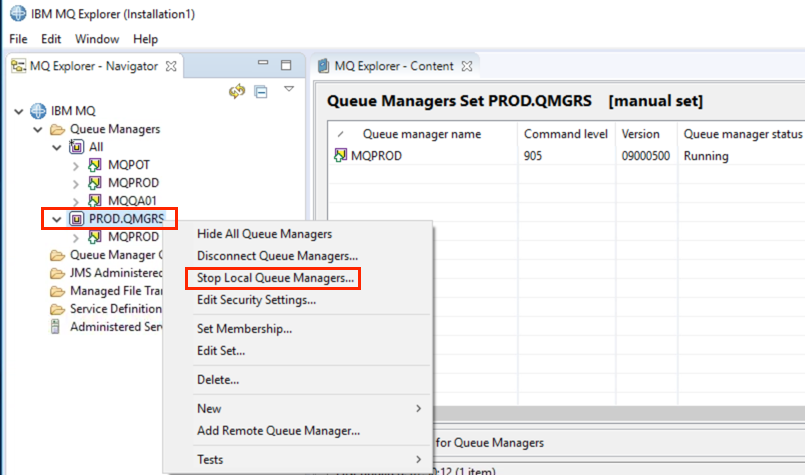805x475 pixels.
Task: Collapse the IBM MQ root node
Action: tap(19, 111)
